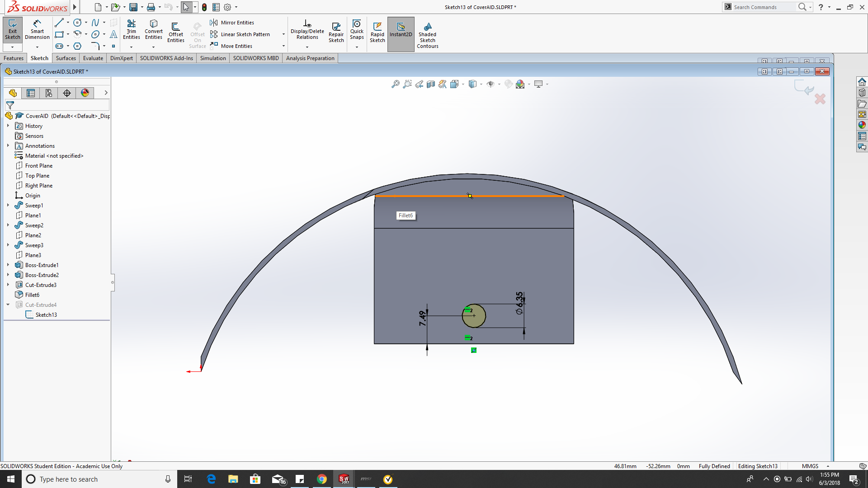
Task: Switch to the Simulation tab
Action: click(x=213, y=58)
